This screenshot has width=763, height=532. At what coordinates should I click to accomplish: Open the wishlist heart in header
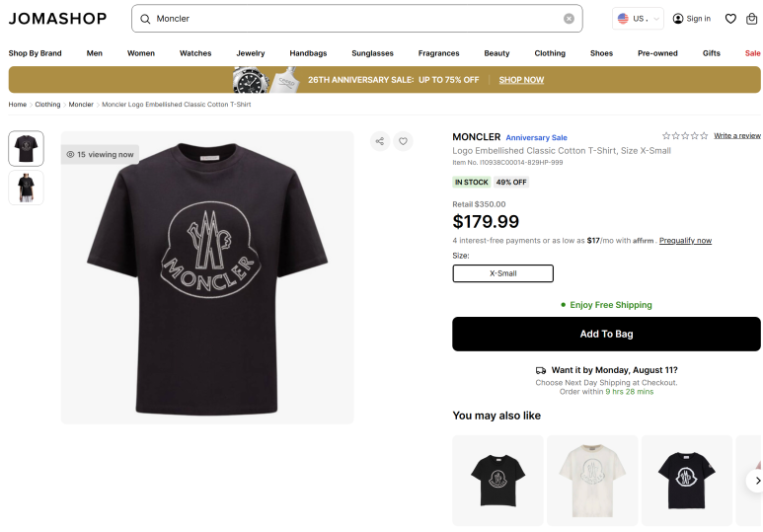[x=730, y=19]
